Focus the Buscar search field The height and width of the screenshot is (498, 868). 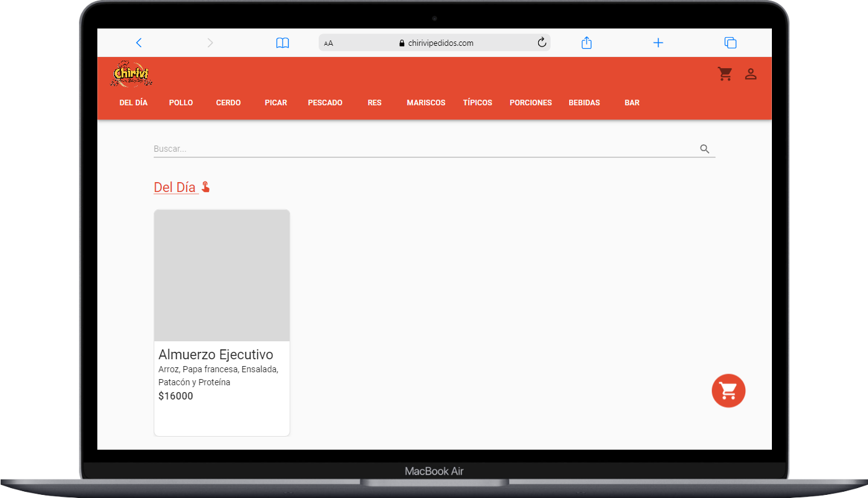point(422,149)
